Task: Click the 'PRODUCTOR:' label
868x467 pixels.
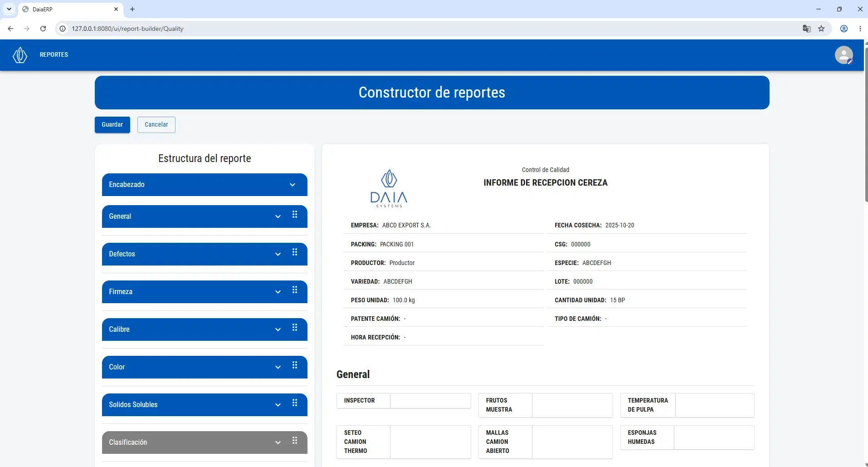Action: 368,263
